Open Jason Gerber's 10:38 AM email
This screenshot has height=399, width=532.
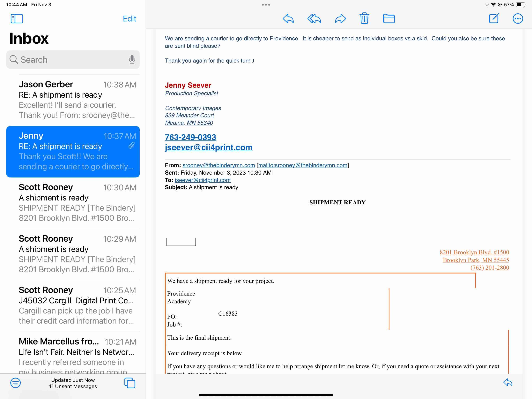click(x=77, y=100)
